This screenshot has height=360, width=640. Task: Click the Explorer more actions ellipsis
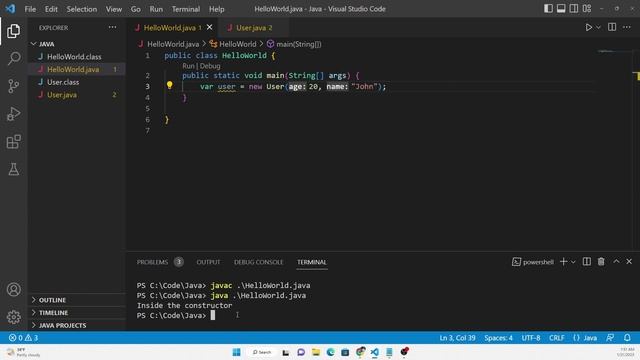tap(112, 27)
